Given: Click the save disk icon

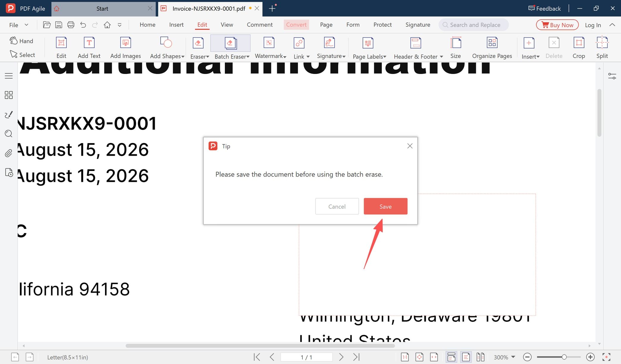Looking at the screenshot, I should point(59,25).
